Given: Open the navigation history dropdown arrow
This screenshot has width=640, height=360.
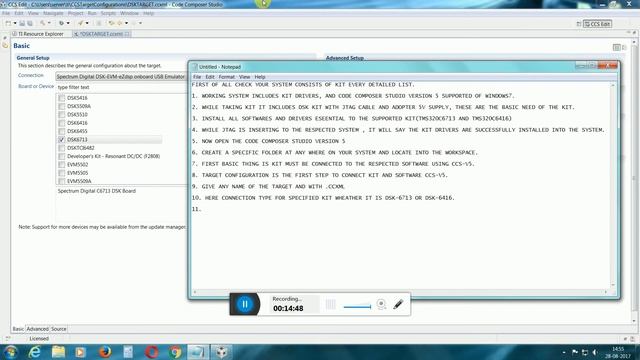Looking at the screenshot, I should [x=126, y=23].
